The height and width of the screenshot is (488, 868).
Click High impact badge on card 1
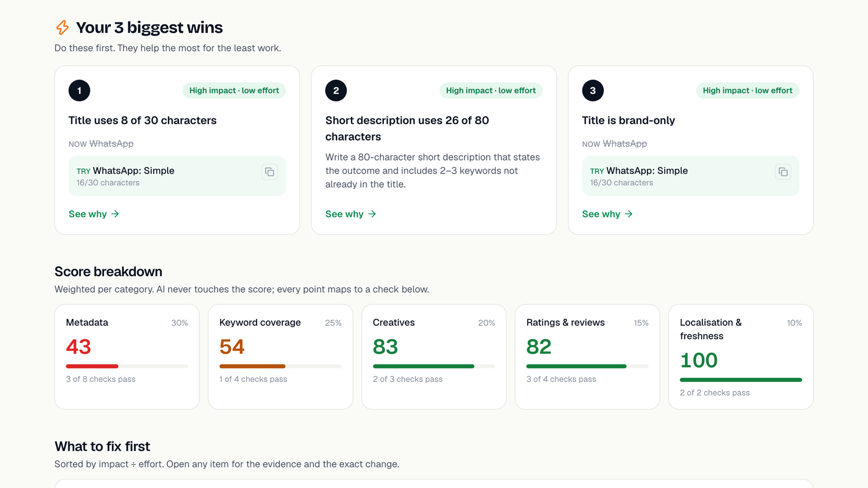(x=234, y=90)
